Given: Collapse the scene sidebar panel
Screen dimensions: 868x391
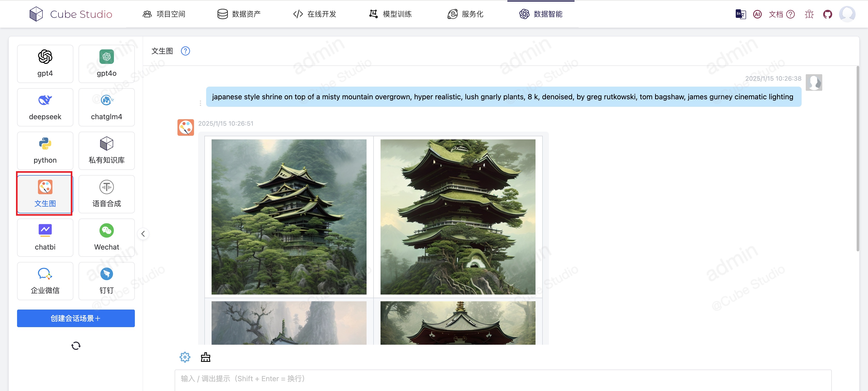Looking at the screenshot, I should [143, 234].
